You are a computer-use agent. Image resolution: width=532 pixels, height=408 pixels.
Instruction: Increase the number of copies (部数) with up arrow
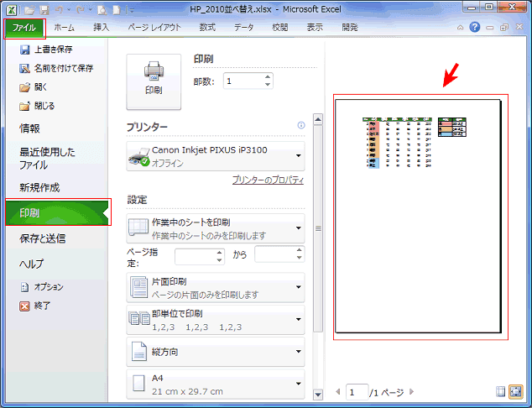[268, 77]
